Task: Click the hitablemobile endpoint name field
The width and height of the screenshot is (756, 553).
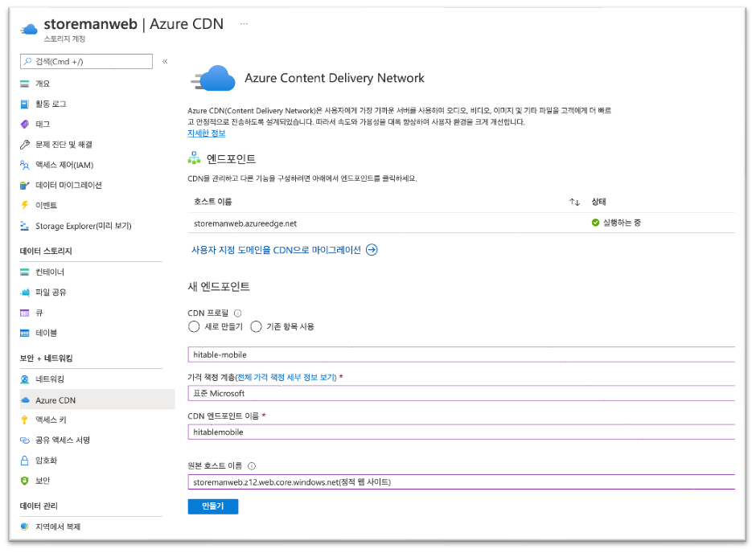Action: pos(461,432)
